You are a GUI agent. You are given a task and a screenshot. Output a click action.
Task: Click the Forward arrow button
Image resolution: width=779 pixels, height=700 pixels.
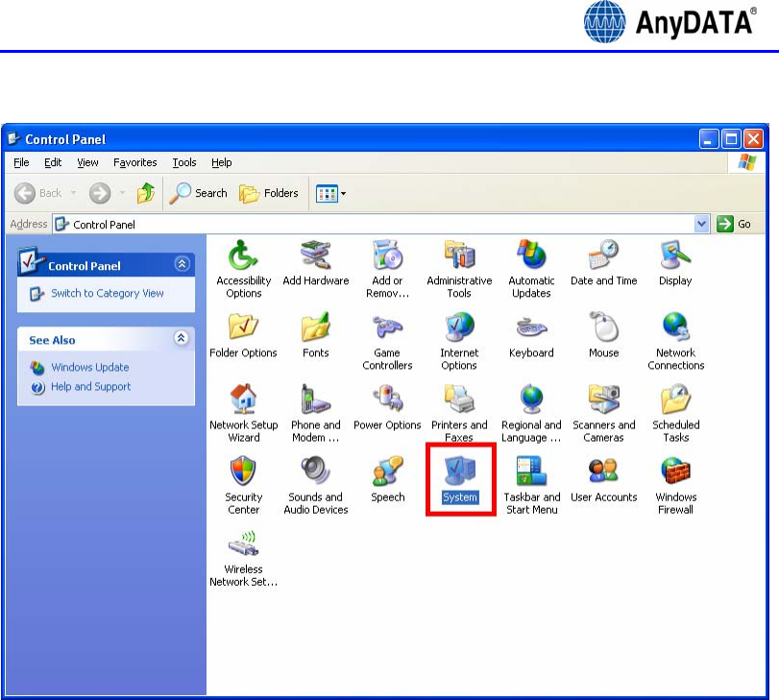99,193
